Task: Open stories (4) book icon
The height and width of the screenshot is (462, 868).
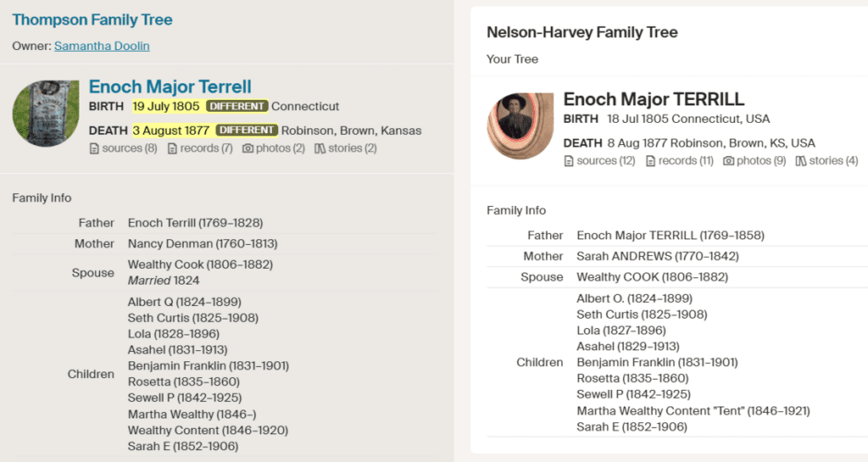Action: (x=801, y=161)
